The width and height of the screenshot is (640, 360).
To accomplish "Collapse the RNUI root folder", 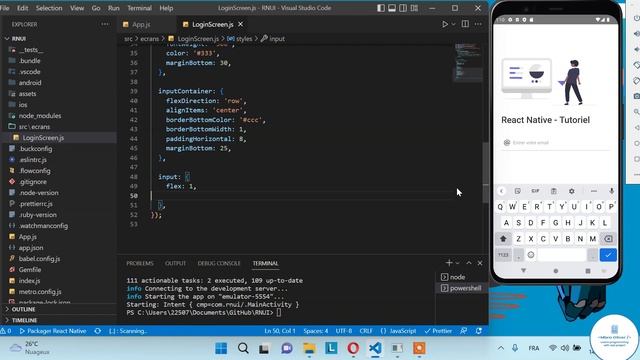I will [x=19, y=39].
